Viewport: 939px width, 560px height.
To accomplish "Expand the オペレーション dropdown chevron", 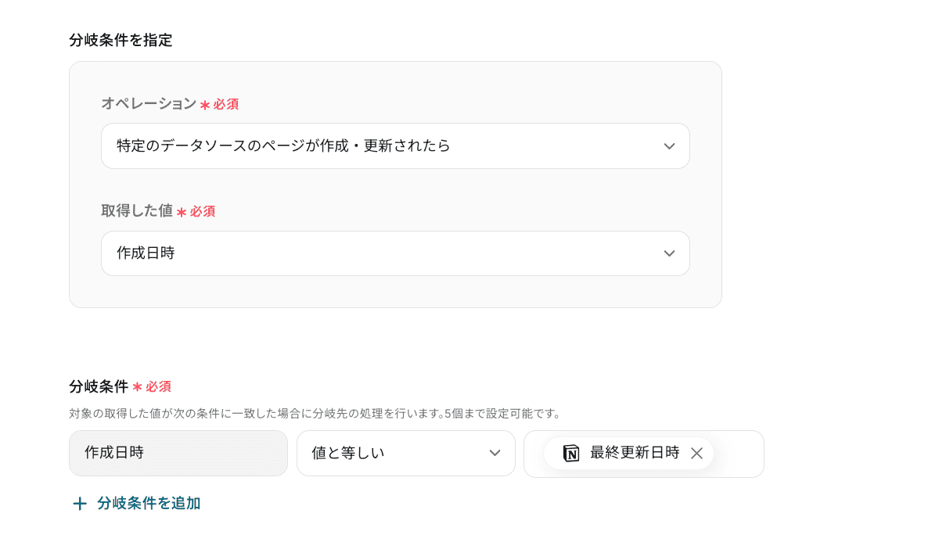I will pos(669,146).
